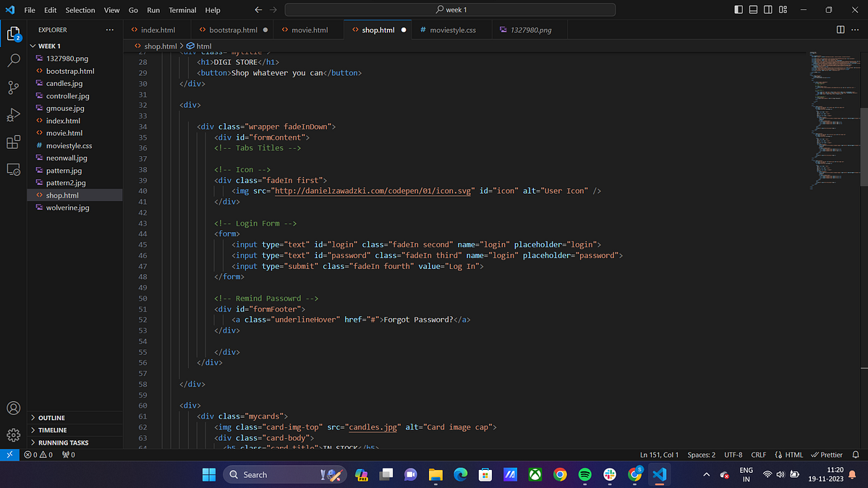868x488 pixels.
Task: Open the Manage gear menu
Action: (13, 435)
